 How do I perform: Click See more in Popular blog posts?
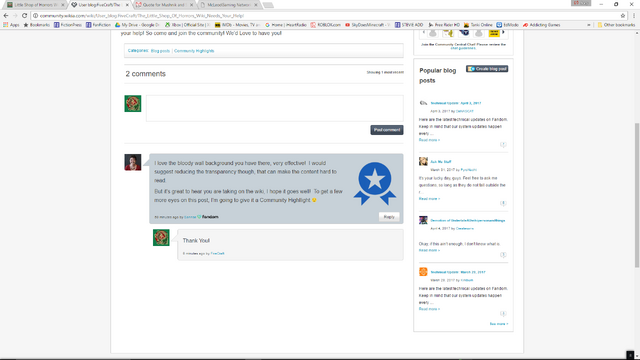coord(499,324)
